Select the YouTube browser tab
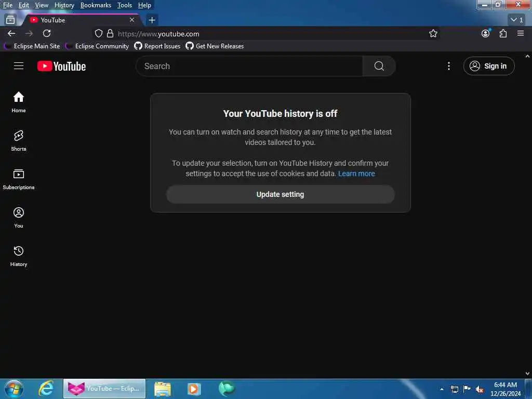This screenshot has height=399, width=532. [x=83, y=20]
